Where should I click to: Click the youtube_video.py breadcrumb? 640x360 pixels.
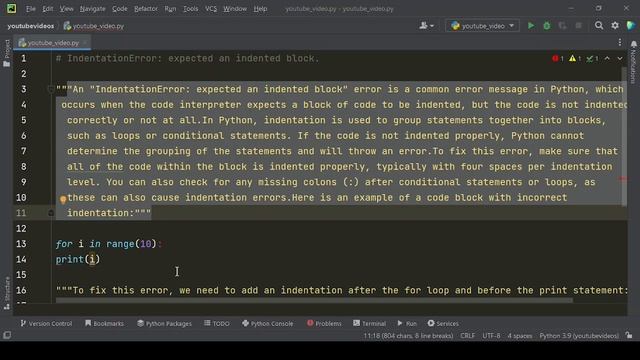(x=94, y=26)
